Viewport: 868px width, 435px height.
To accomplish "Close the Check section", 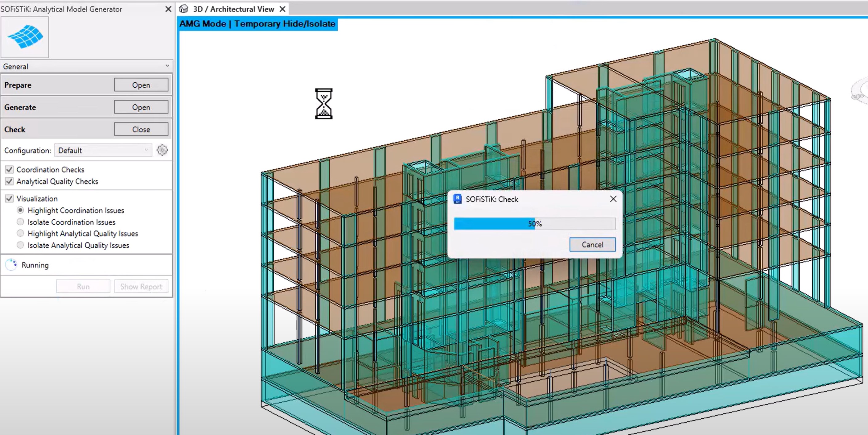I will 141,129.
